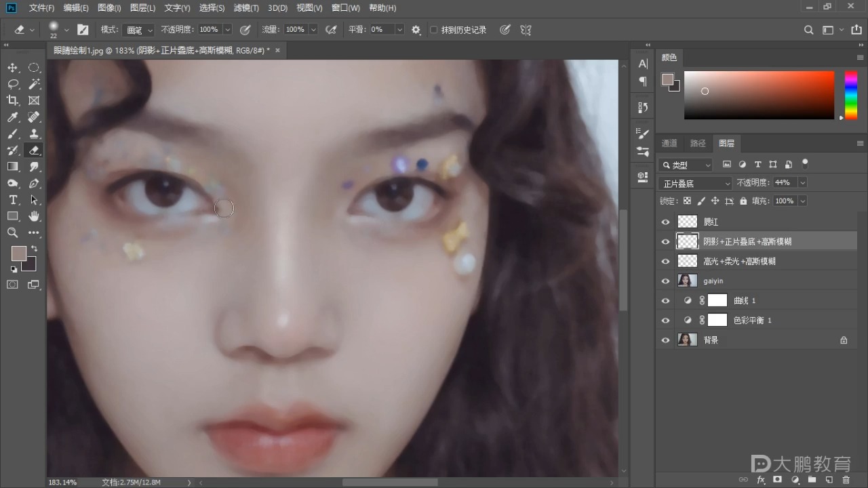Expand the eraser 模式 dropdown
This screenshot has width=868, height=488.
[140, 30]
